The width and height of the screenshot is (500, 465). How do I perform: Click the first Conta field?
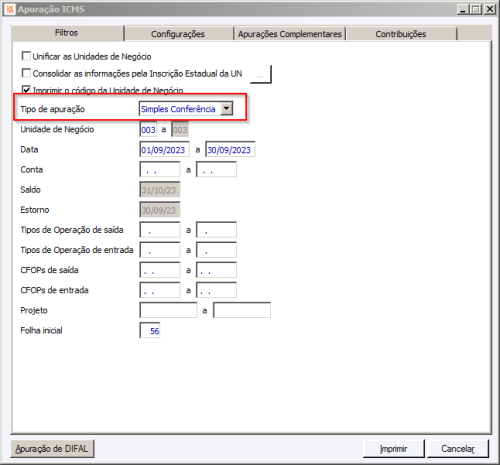160,170
